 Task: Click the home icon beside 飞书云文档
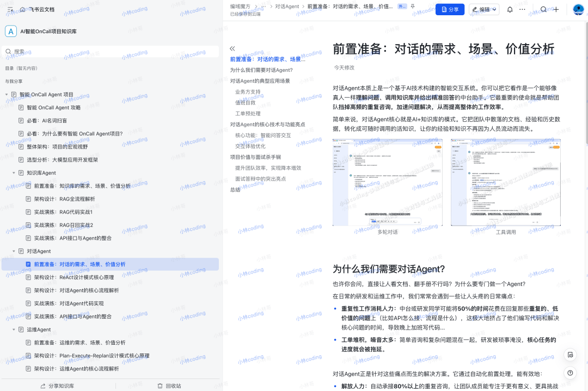[x=22, y=9]
